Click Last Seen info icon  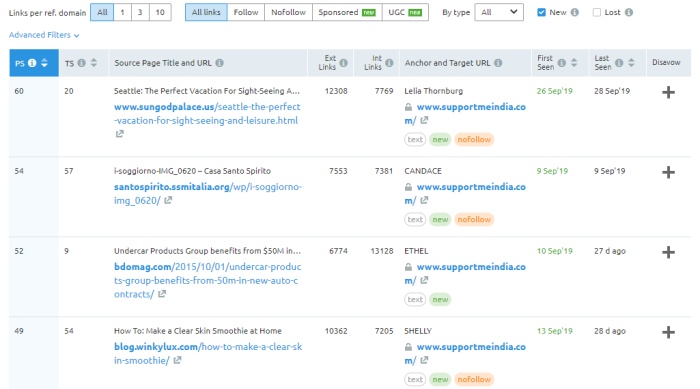(619, 63)
